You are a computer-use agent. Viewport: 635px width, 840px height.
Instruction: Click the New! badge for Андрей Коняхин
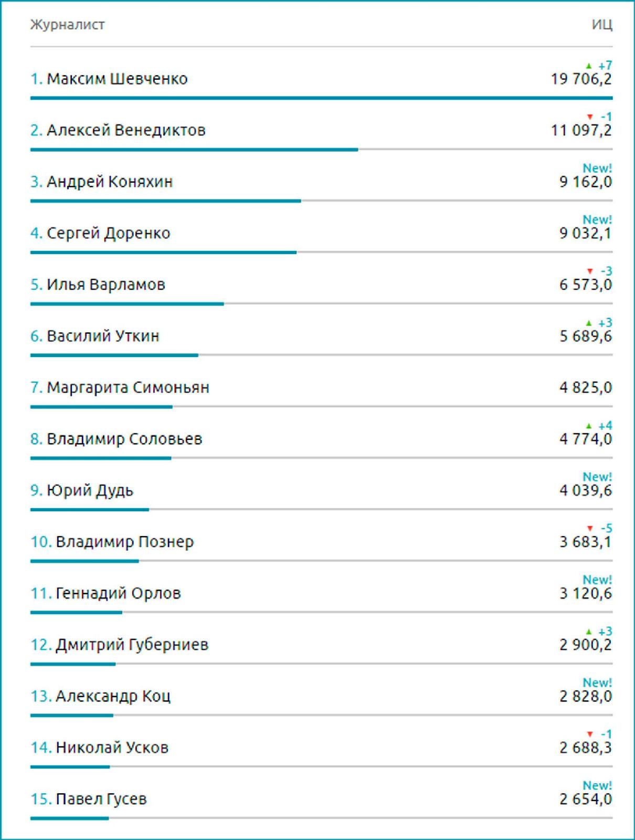point(597,169)
